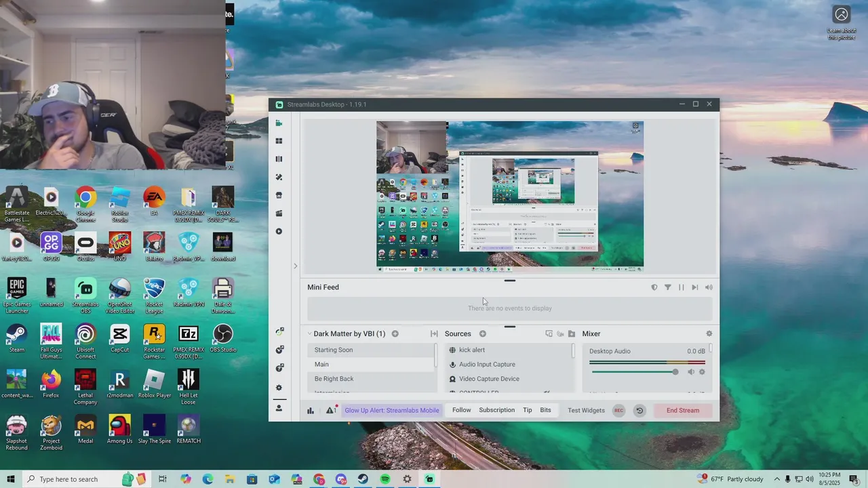Open Steam desktop shortcut
This screenshot has height=488, width=868.
pos(17,339)
